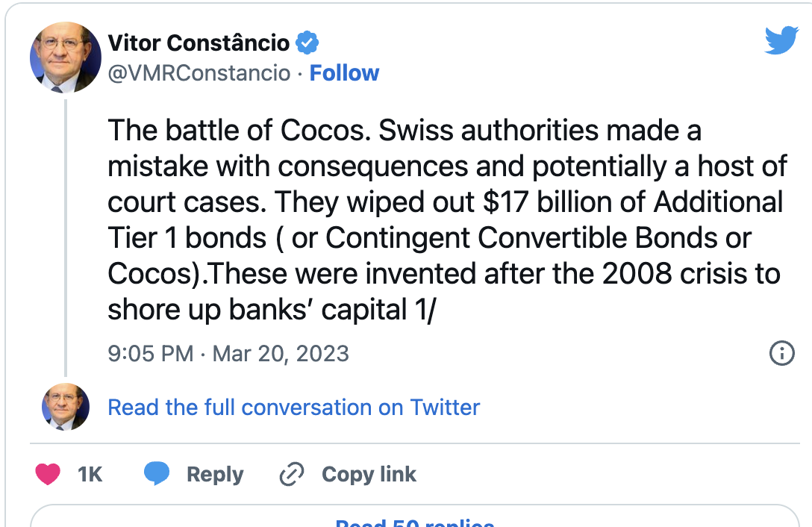Visit the @VMRConstancio handle
Screen dimensions: 812x527
coord(199,73)
